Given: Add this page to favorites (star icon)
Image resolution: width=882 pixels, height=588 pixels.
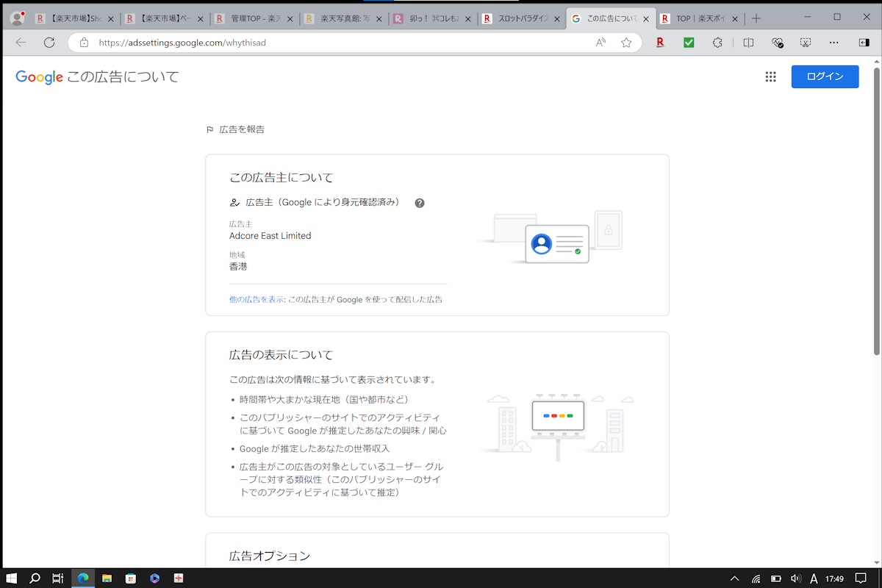Looking at the screenshot, I should (626, 43).
